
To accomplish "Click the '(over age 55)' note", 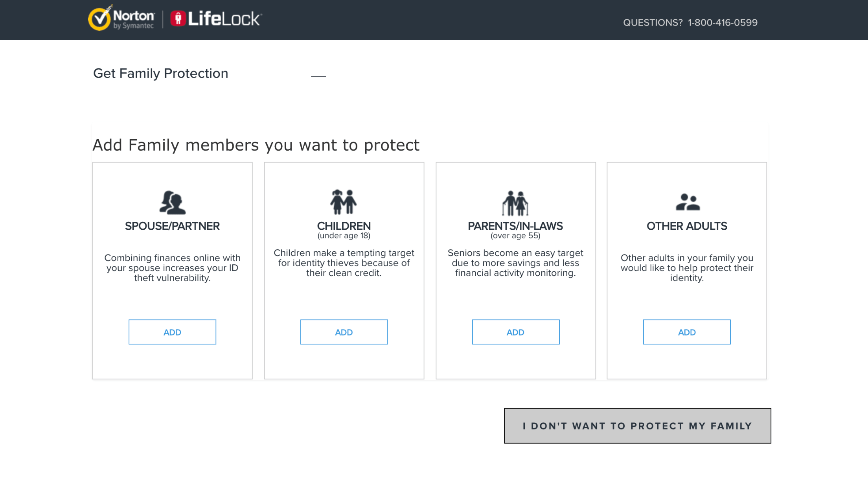I will pyautogui.click(x=515, y=236).
